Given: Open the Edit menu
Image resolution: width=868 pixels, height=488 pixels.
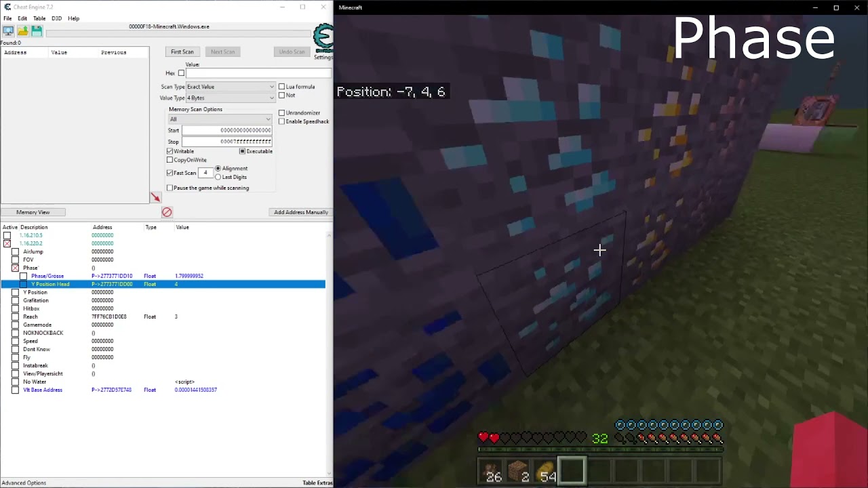Looking at the screenshot, I should pos(22,18).
